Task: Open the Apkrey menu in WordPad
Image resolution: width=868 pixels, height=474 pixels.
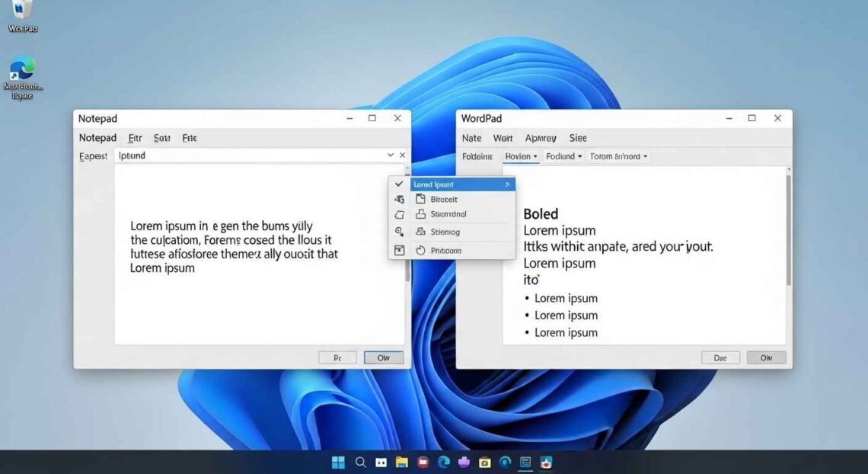Action: click(x=540, y=138)
